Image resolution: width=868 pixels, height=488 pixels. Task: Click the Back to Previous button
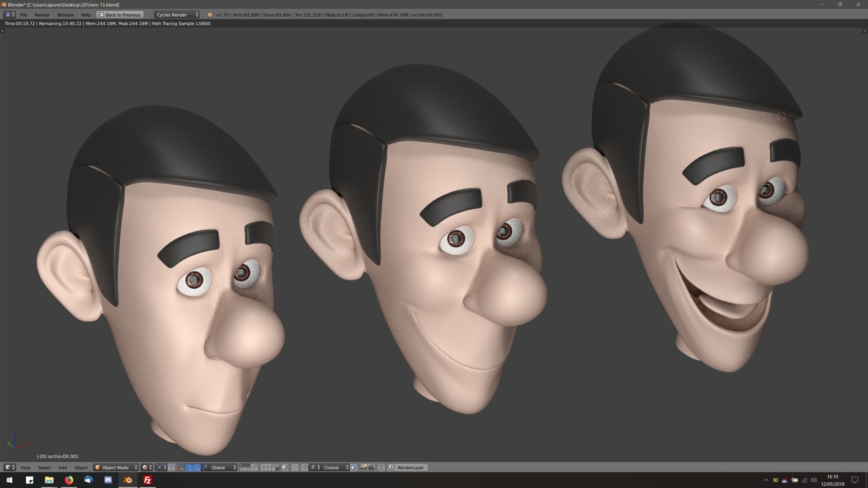(120, 15)
